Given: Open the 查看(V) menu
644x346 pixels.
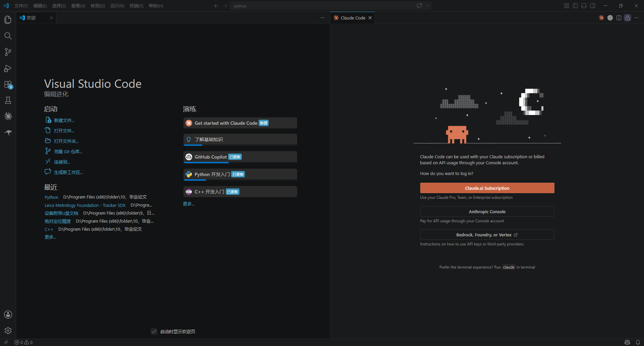Looking at the screenshot, I should 78,6.
